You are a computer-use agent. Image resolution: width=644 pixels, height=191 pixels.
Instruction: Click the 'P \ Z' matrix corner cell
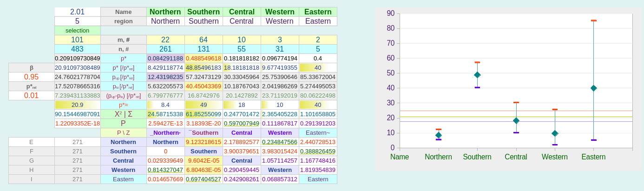tap(124, 133)
